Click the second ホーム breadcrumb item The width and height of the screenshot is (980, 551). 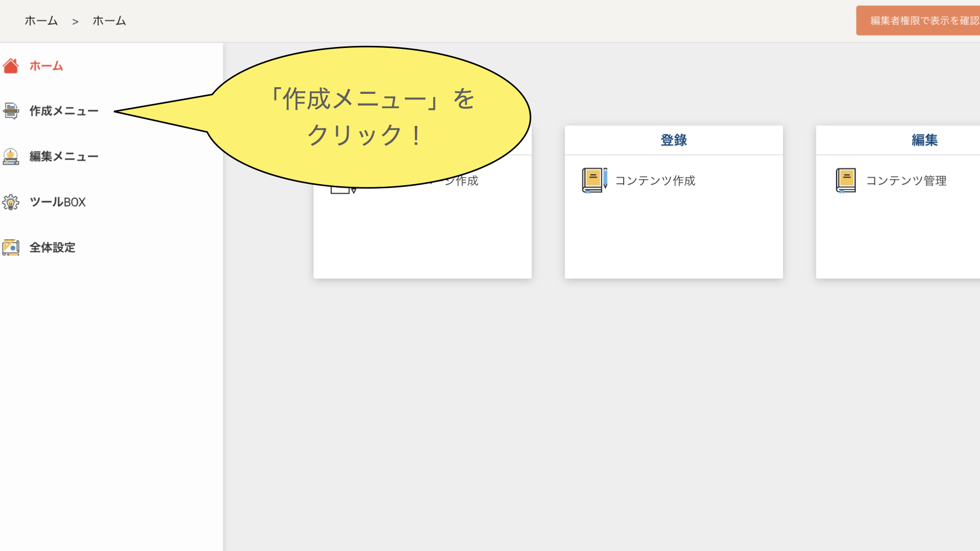tap(109, 21)
